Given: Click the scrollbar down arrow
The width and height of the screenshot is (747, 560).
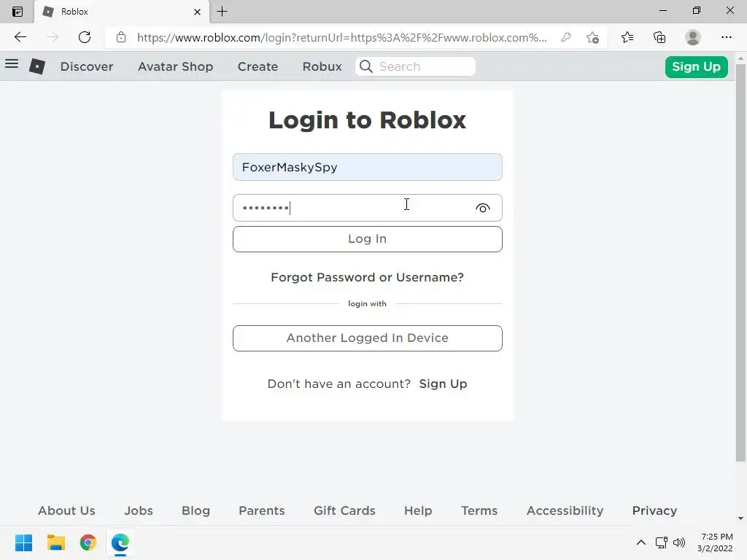Looking at the screenshot, I should tap(740, 518).
